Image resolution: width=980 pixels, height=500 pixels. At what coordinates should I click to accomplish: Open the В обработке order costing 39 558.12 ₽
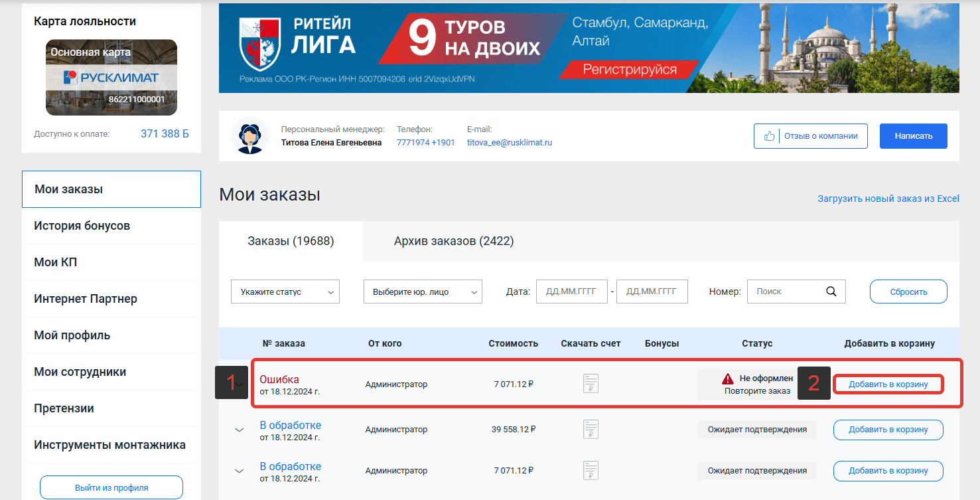291,425
